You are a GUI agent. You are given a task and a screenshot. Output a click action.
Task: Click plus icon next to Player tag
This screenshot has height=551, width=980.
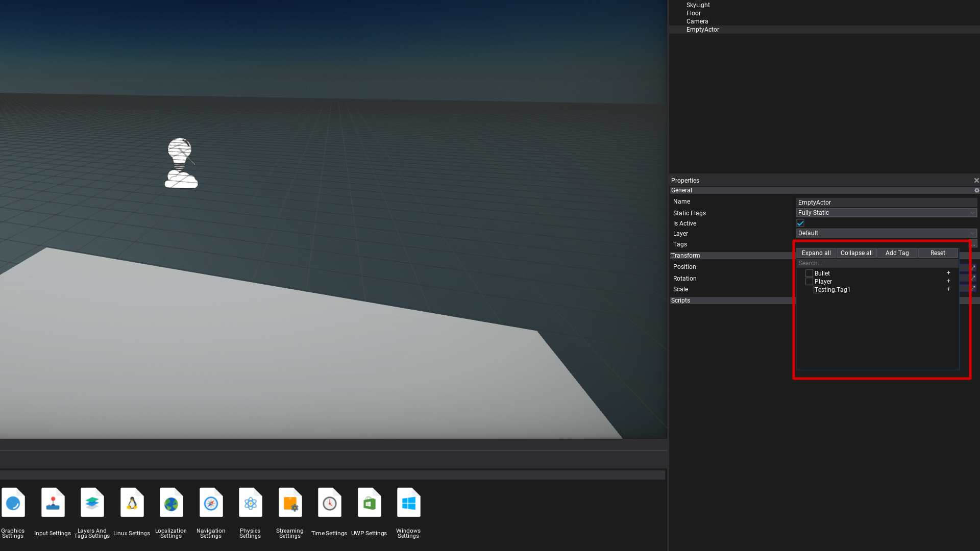[x=948, y=281]
